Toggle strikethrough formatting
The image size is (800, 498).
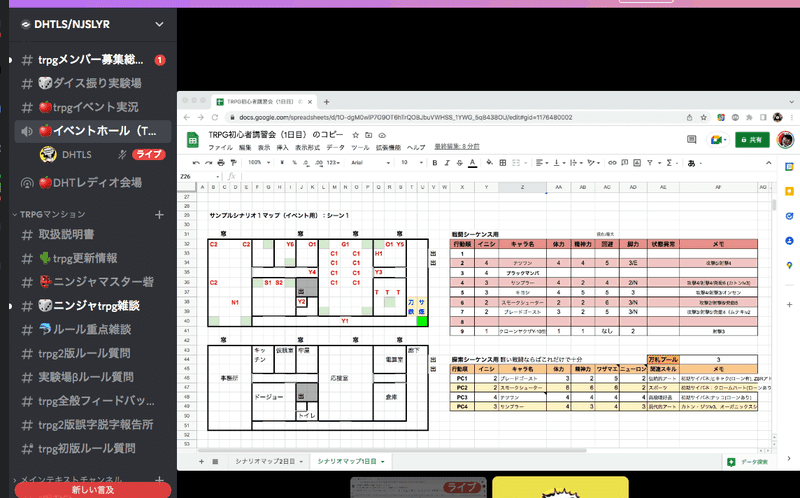(460, 163)
